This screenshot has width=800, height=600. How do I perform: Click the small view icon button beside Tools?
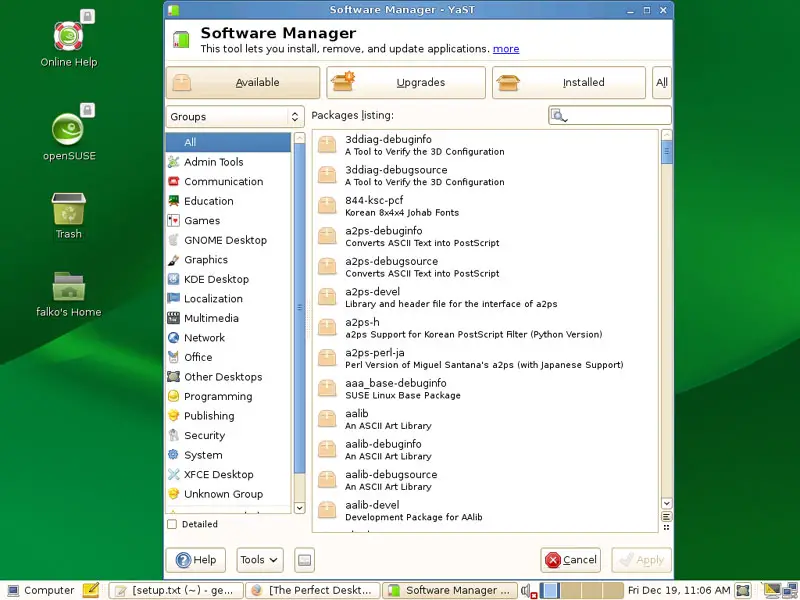click(305, 560)
